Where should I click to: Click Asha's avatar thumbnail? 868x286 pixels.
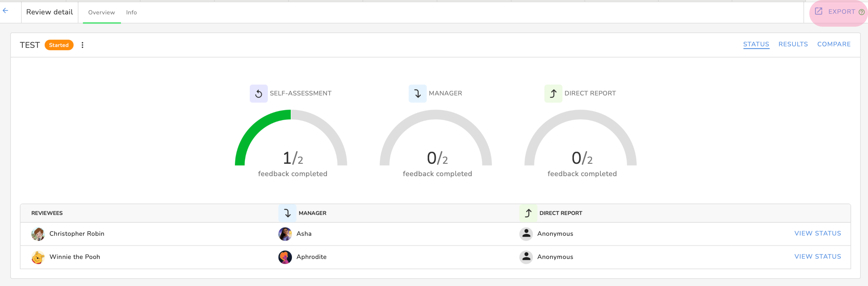(x=285, y=234)
